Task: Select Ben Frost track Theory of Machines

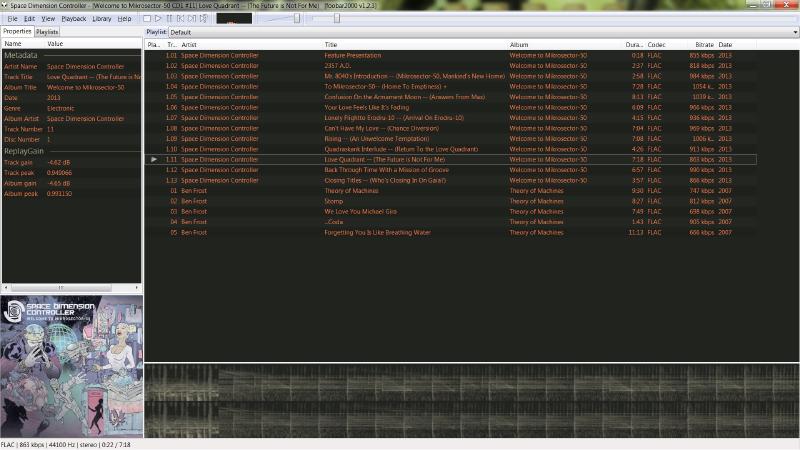Action: click(451, 191)
